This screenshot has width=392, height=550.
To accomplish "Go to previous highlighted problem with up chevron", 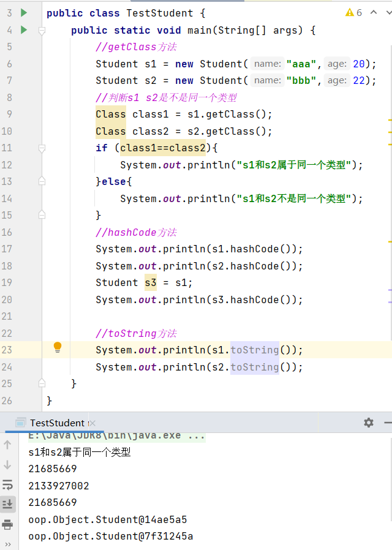I will click(x=374, y=13).
